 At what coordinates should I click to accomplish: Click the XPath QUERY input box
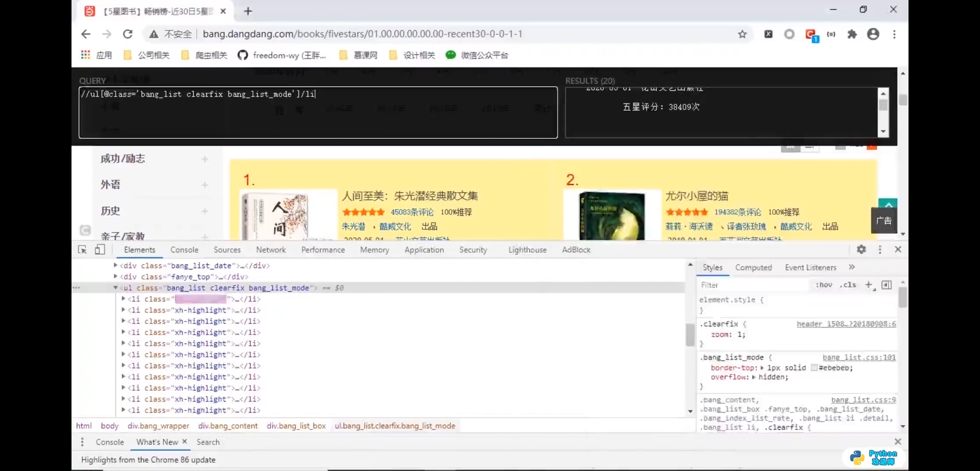click(x=318, y=113)
